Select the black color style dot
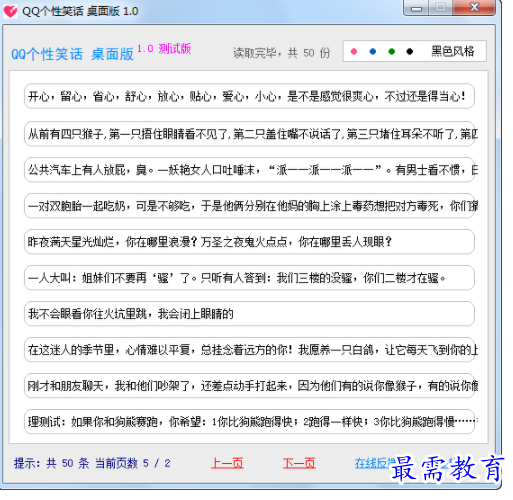 (410, 52)
